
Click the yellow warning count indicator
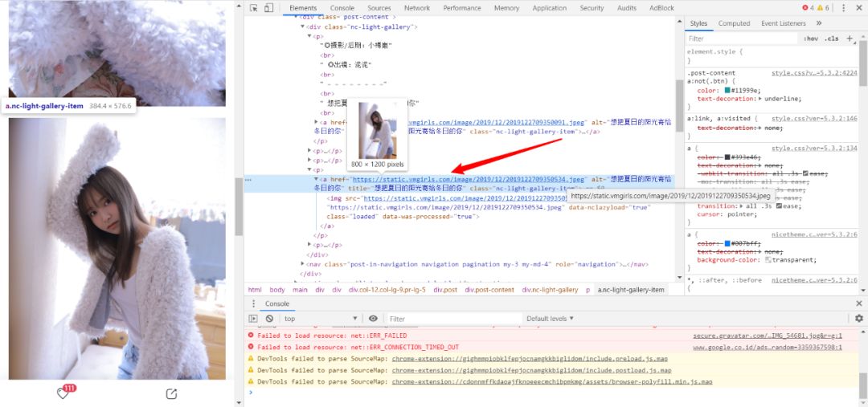pyautogui.click(x=823, y=8)
